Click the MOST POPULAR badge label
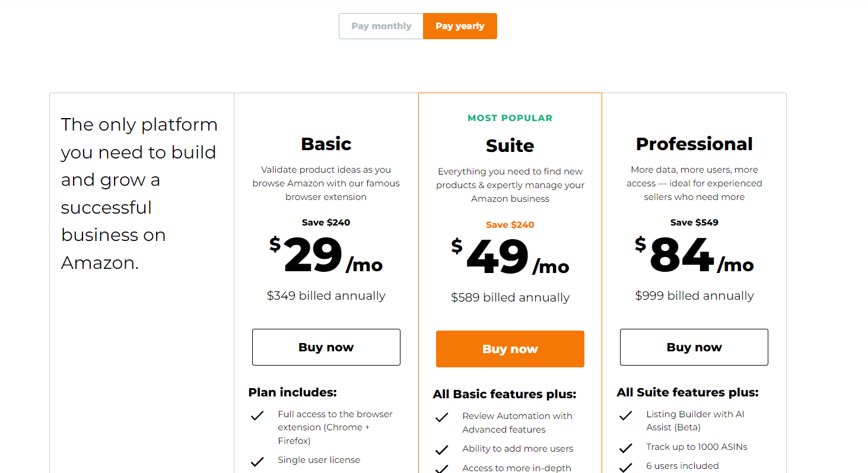The width and height of the screenshot is (868, 473). point(510,118)
